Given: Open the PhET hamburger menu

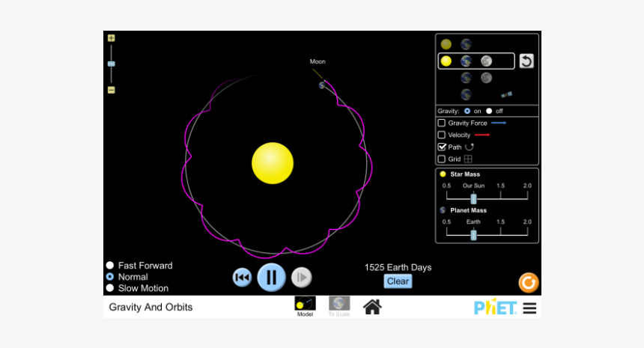Looking at the screenshot, I should 530,308.
